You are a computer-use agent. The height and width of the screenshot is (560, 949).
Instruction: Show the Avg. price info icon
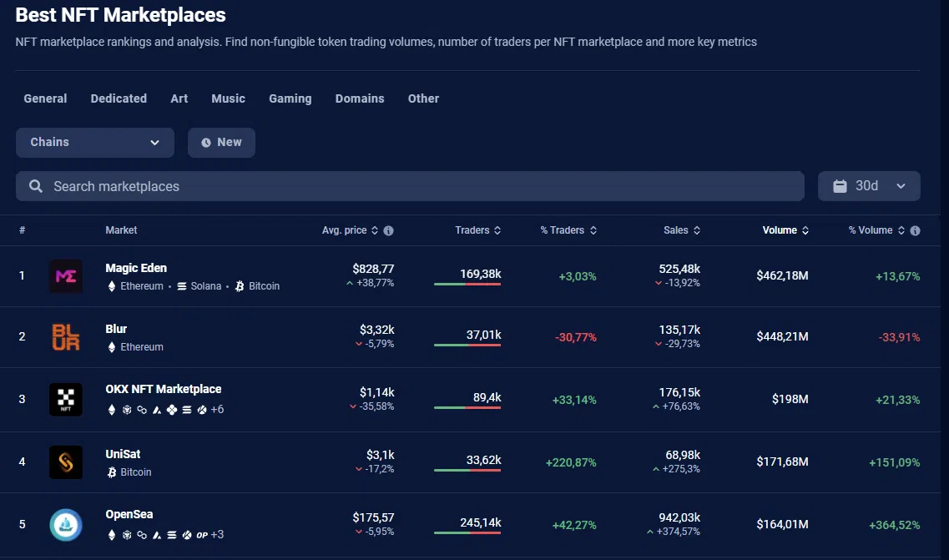tap(389, 230)
